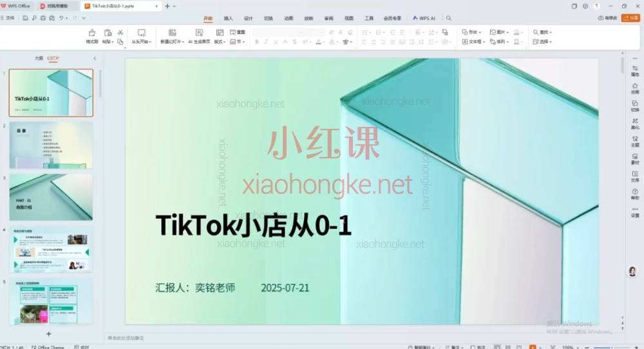
Task: Click the Print icon in quick toolbar
Action: pyautogui.click(x=43, y=18)
